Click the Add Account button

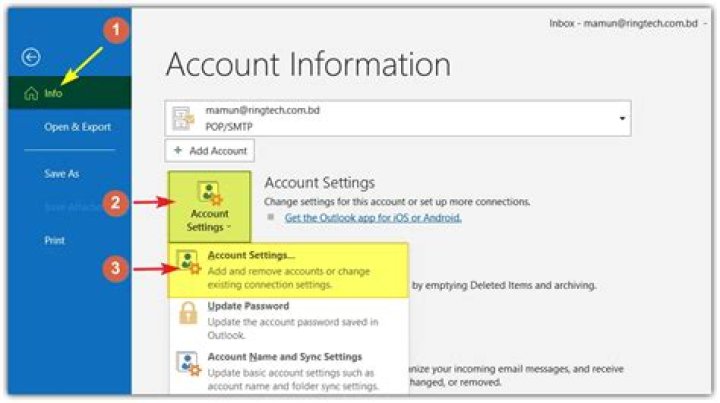pyautogui.click(x=210, y=151)
